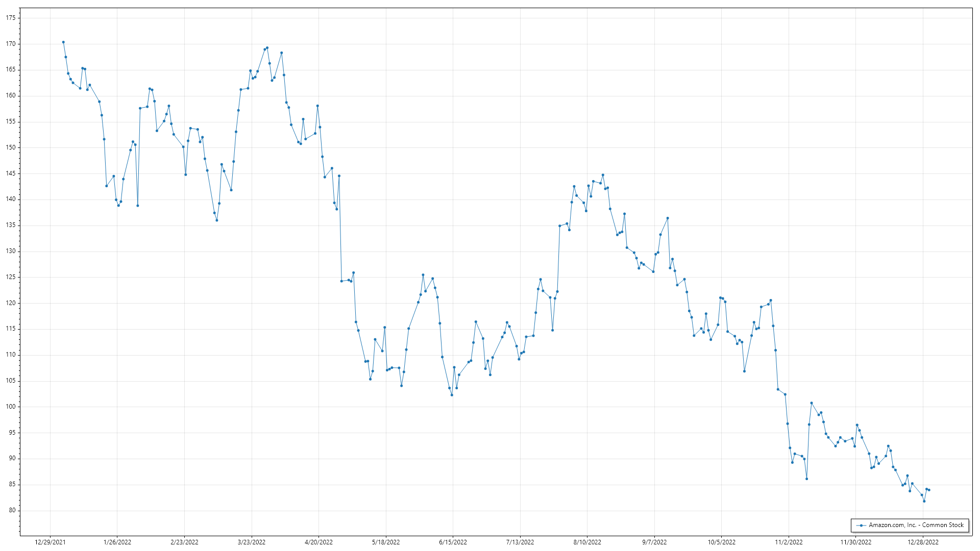
Task: Select the 6/15/2022 x-axis date label
Action: (453, 542)
